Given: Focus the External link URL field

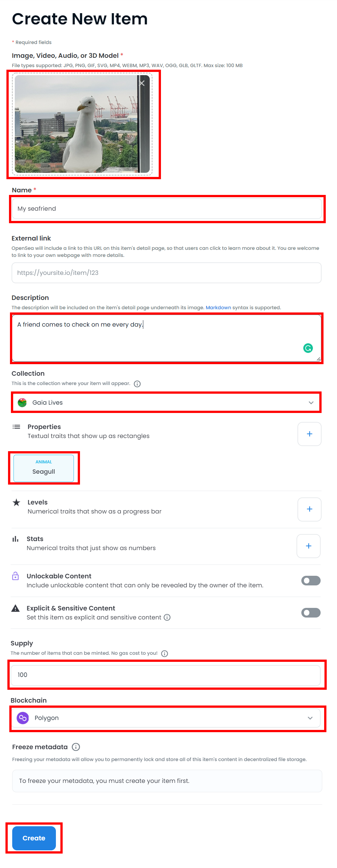Looking at the screenshot, I should [x=166, y=273].
